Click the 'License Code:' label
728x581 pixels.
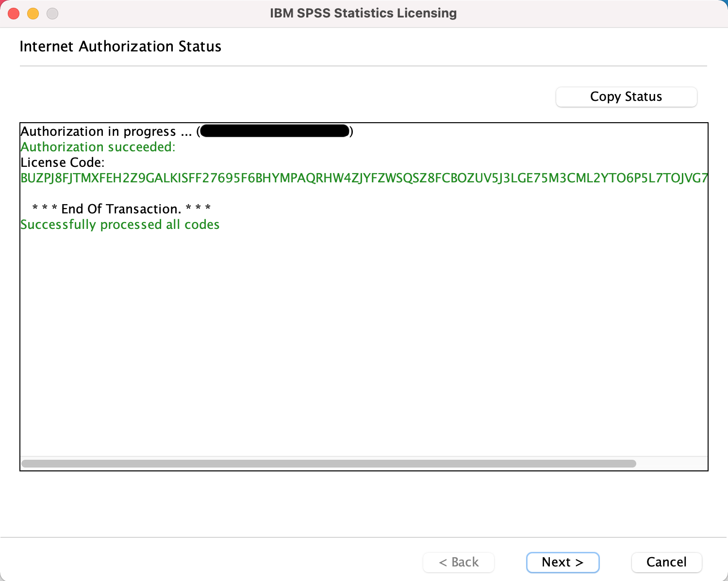(63, 162)
